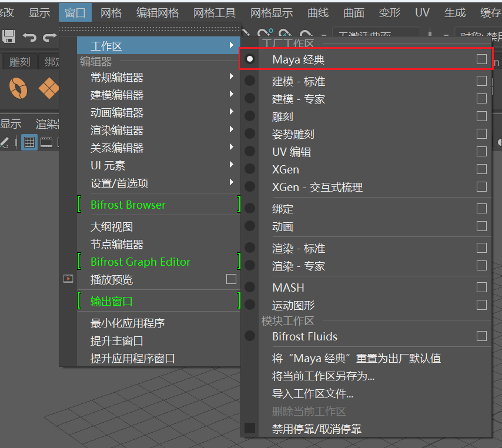The width and height of the screenshot is (502, 448).
Task: Open the 编辑网格 menu
Action: [158, 12]
